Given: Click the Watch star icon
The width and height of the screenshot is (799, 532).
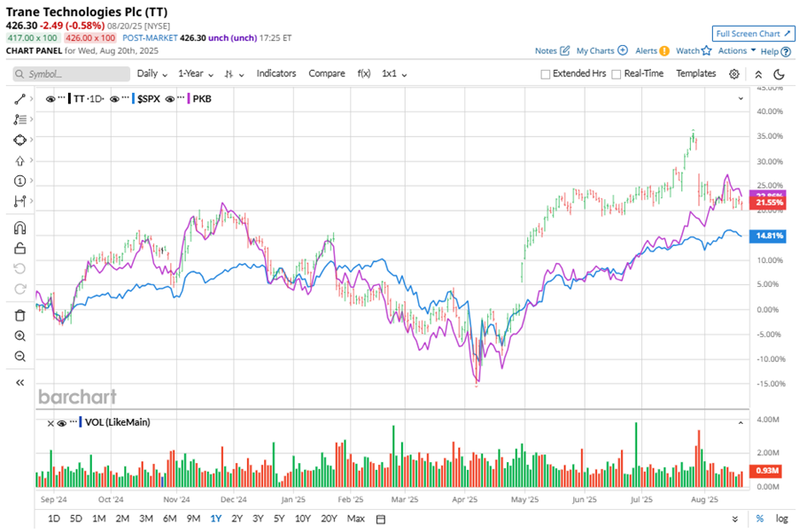Looking at the screenshot, I should pos(706,50).
